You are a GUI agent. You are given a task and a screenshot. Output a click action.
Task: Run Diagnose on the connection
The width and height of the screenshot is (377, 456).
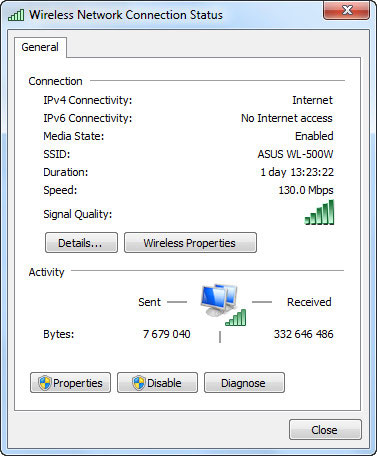click(244, 383)
